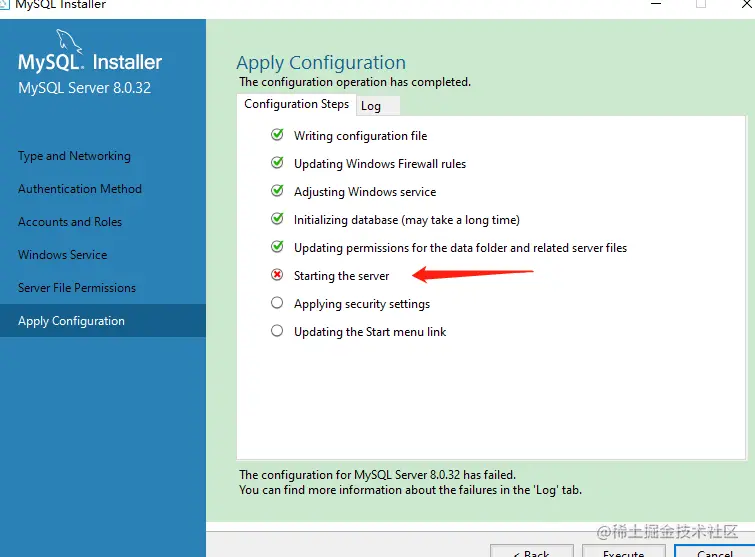Minimize the MySQL Installer window

[656, 4]
